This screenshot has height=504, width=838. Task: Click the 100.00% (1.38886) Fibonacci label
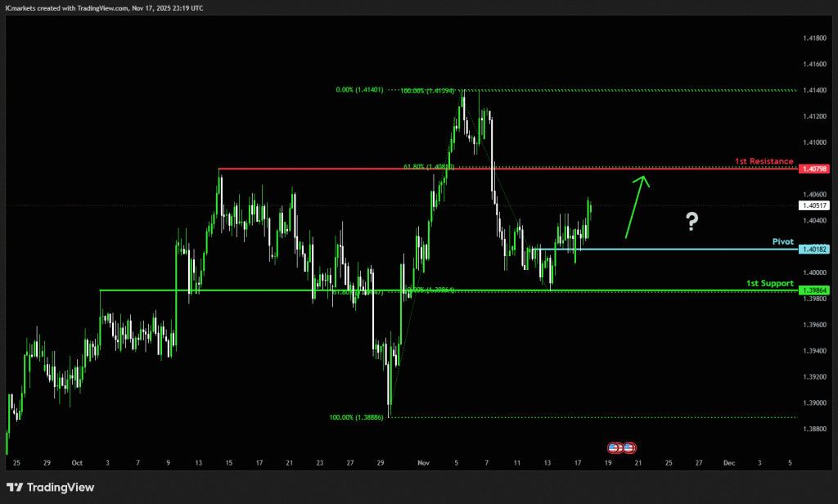pyautogui.click(x=356, y=417)
